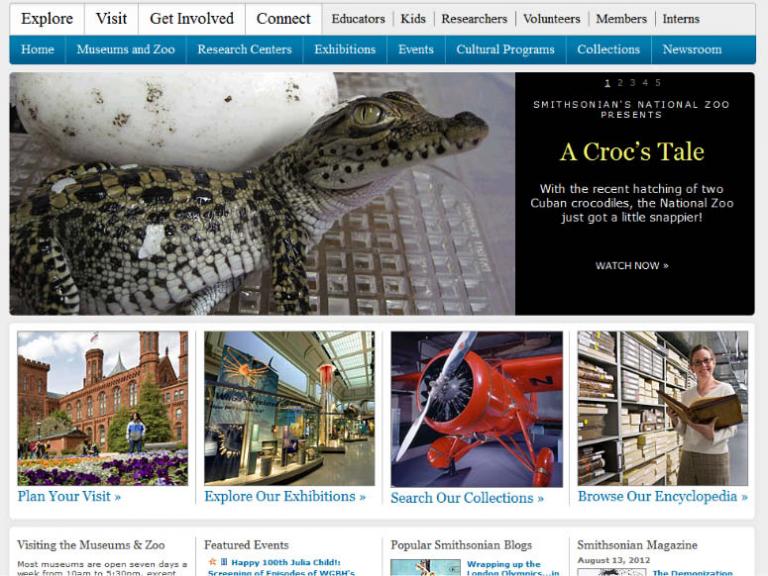Go to Events in the navigation bar
Viewport: 768px width, 576px height.
[x=416, y=49]
